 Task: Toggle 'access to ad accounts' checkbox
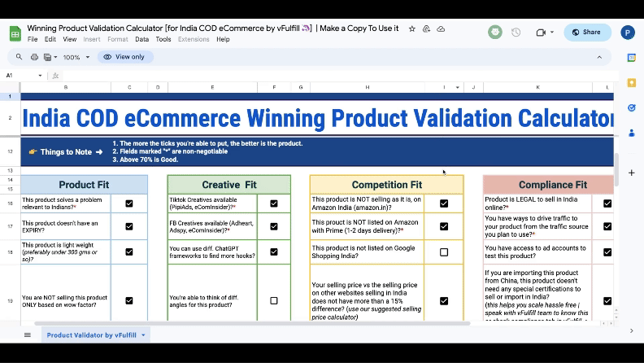607,252
